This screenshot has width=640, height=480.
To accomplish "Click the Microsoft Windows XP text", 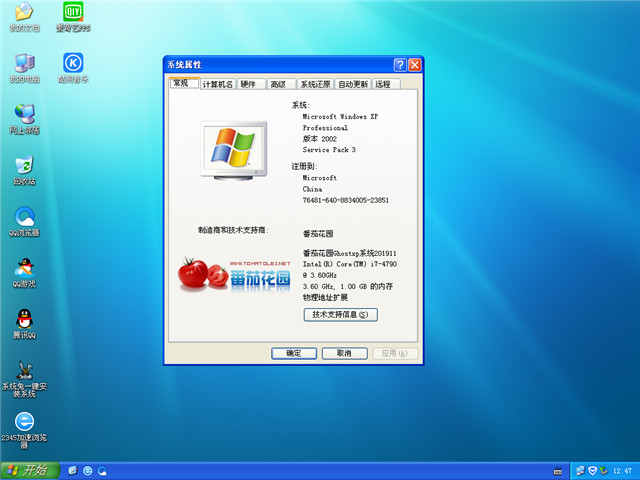I will tap(340, 116).
